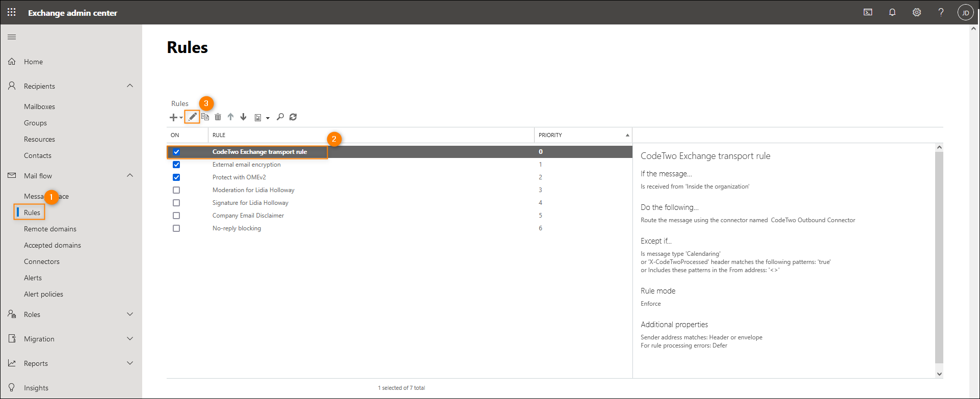Select the No-reply blocking rule name
Viewport: 980px width, 399px height.
click(x=236, y=228)
